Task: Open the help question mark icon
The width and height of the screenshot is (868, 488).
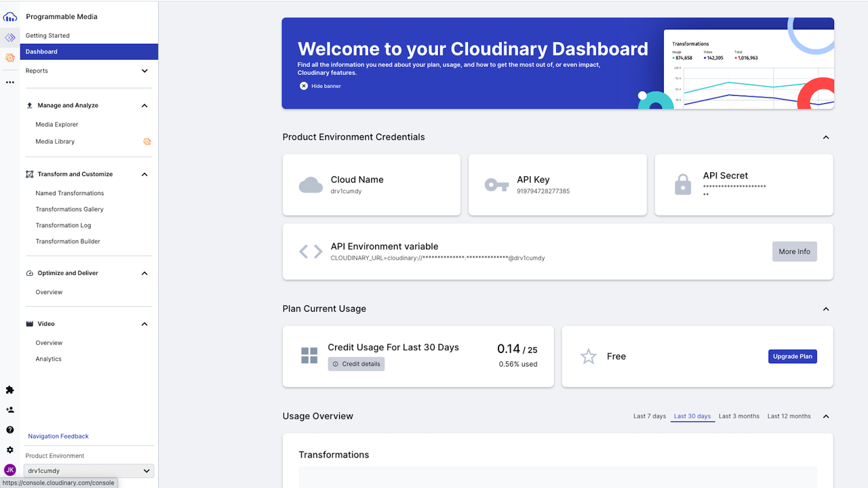Action: pyautogui.click(x=9, y=430)
